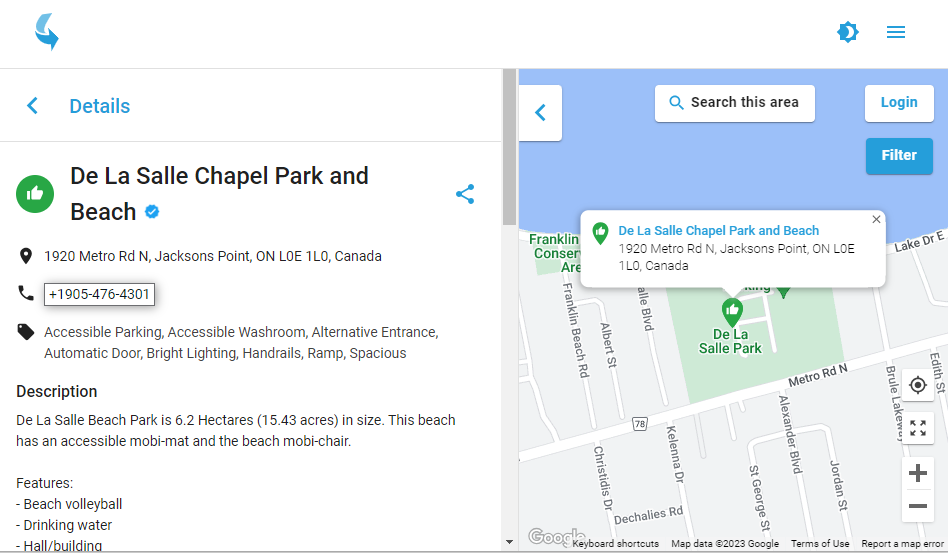Click the second green marker beside the popup tail

(x=784, y=293)
